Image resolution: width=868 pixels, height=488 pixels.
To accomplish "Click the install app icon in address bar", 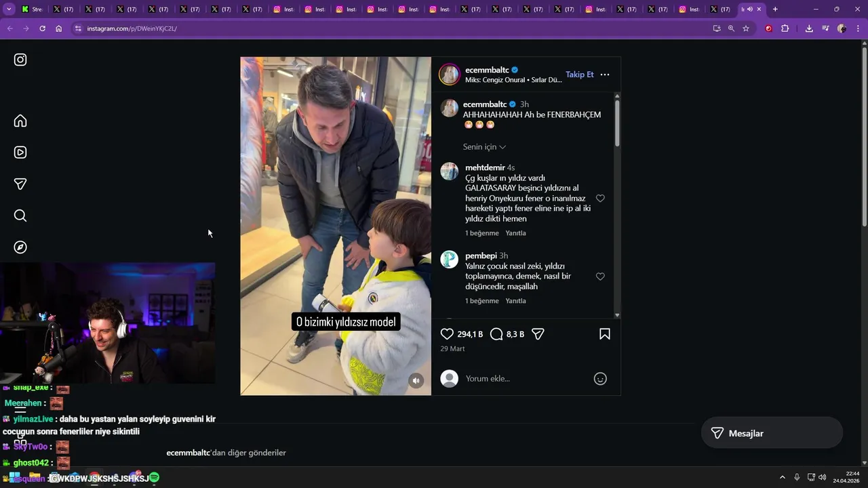I will (717, 28).
